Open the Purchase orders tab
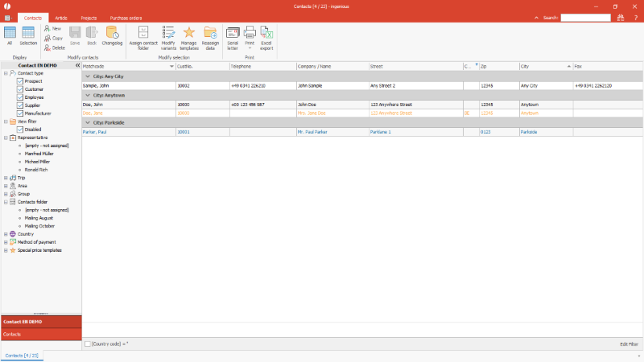 pos(124,17)
